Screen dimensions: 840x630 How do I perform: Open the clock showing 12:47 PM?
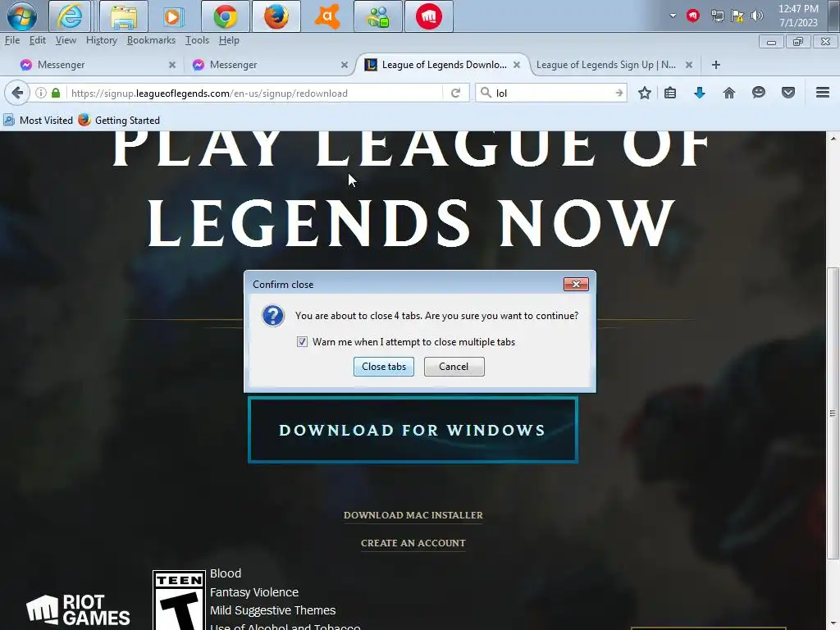click(x=798, y=16)
